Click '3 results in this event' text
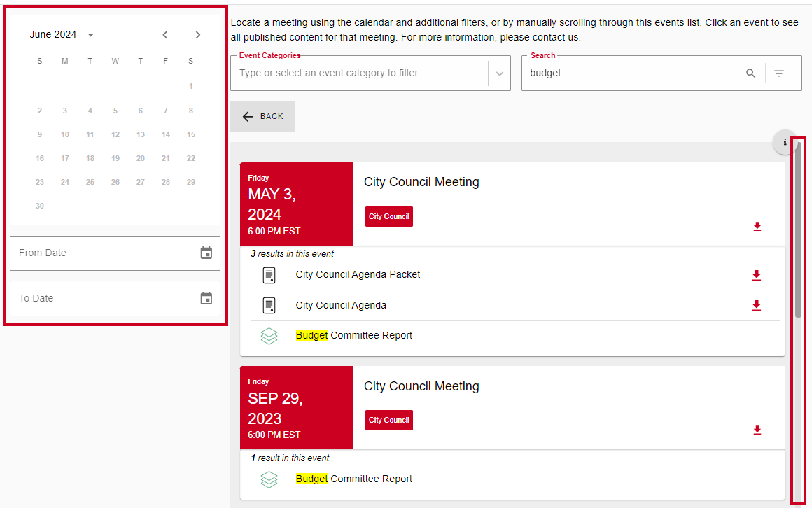 tap(293, 254)
